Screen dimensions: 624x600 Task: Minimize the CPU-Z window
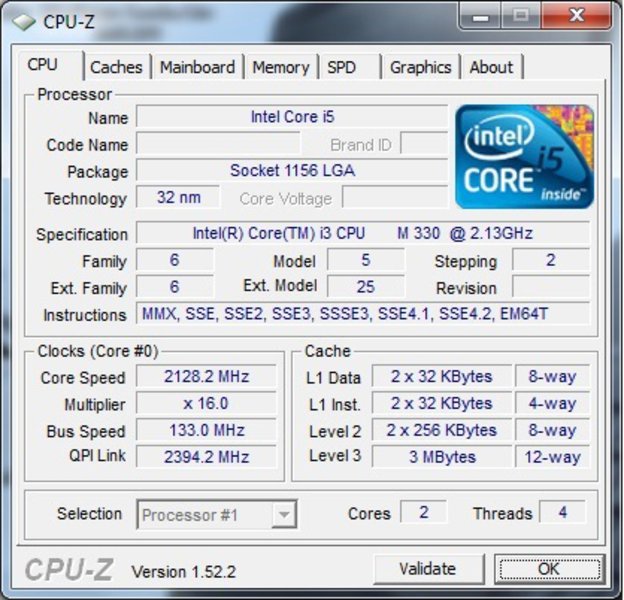click(480, 17)
